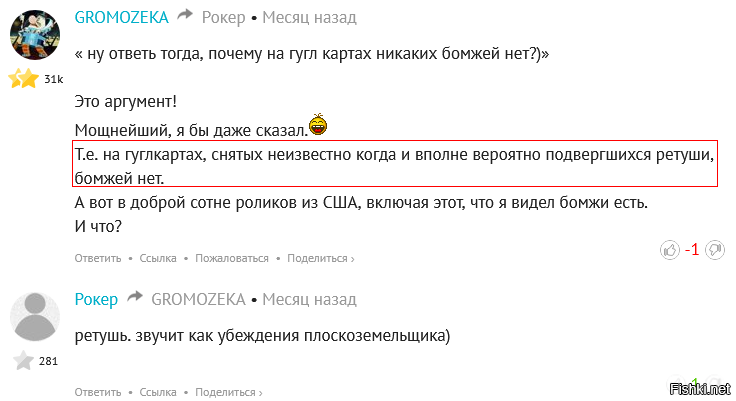Click Ссылка under GROMOZEKA's comment

pos(158,258)
